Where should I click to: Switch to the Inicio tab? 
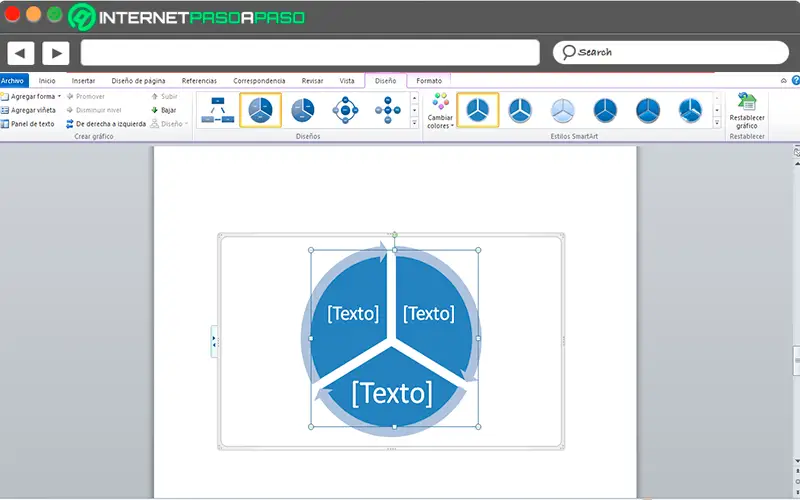(47, 81)
